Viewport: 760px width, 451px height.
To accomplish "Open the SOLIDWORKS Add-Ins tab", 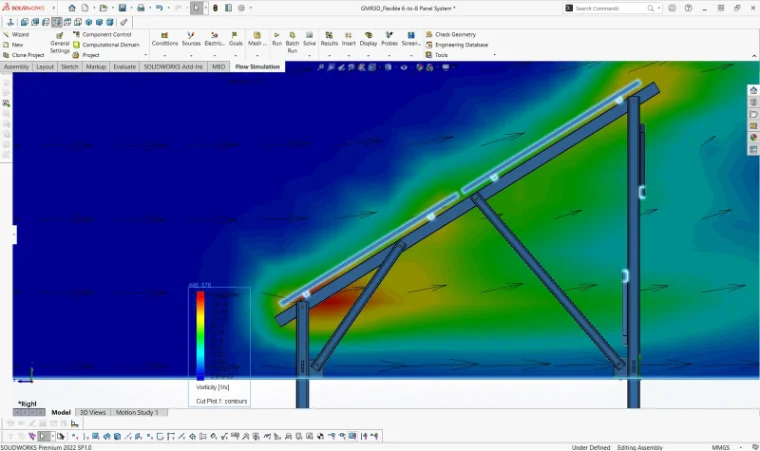I will (x=173, y=67).
